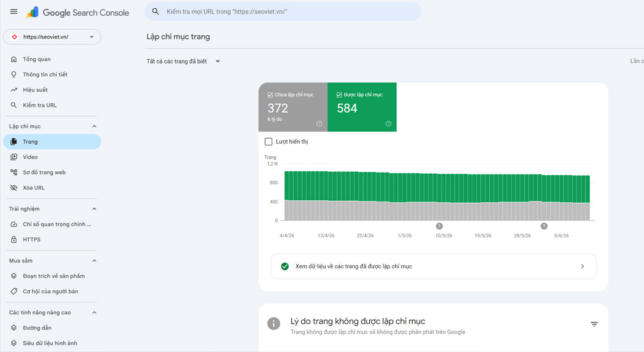Image resolution: width=644 pixels, height=352 pixels.
Task: Click the seoviet.vn site favicon
Action: 14,37
